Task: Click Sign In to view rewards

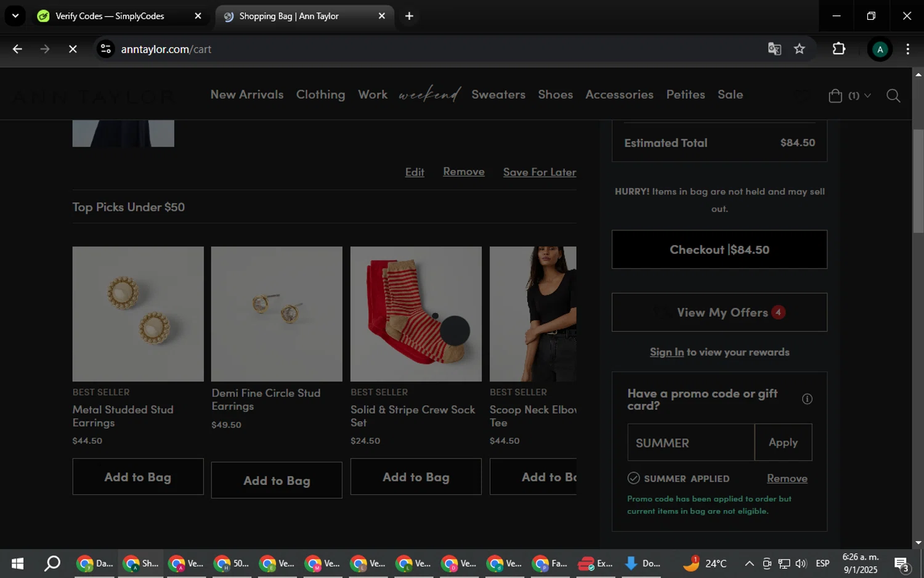Action: coord(667,352)
